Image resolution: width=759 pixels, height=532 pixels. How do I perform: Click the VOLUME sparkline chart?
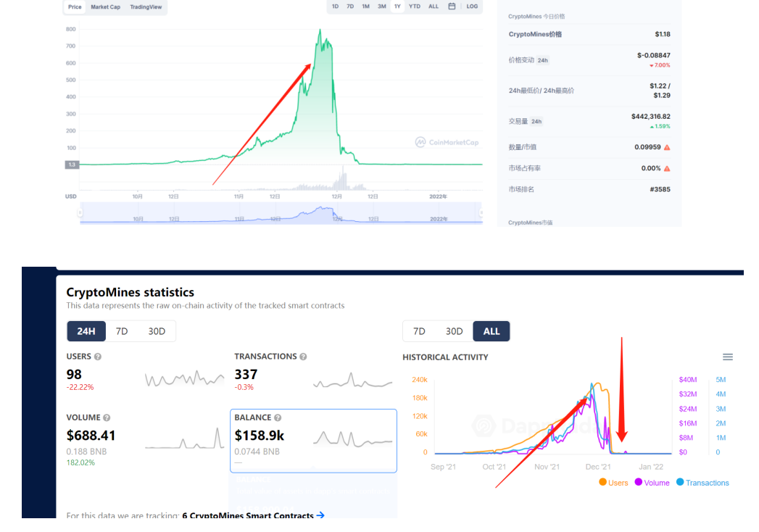point(184,438)
